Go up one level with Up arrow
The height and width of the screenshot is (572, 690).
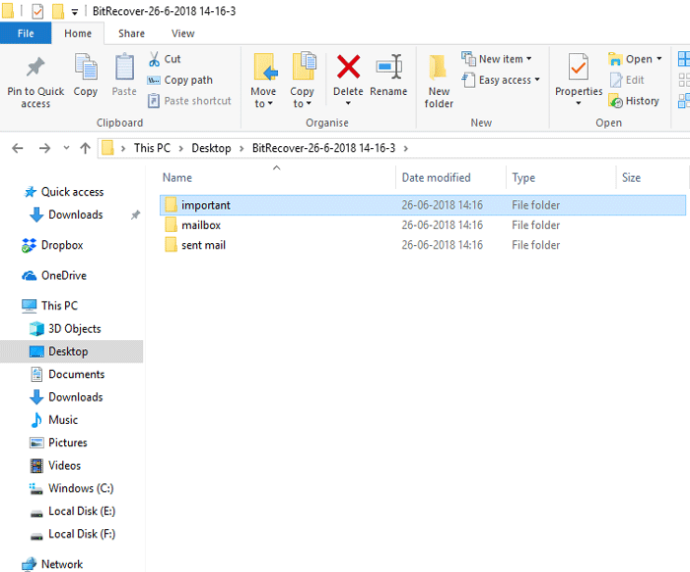pyautogui.click(x=85, y=148)
